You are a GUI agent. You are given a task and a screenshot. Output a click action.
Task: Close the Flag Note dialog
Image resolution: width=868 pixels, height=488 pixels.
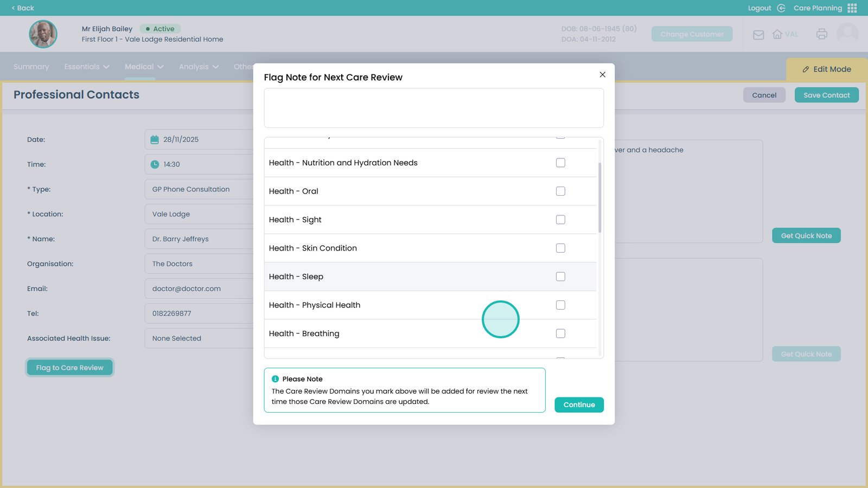tap(602, 75)
